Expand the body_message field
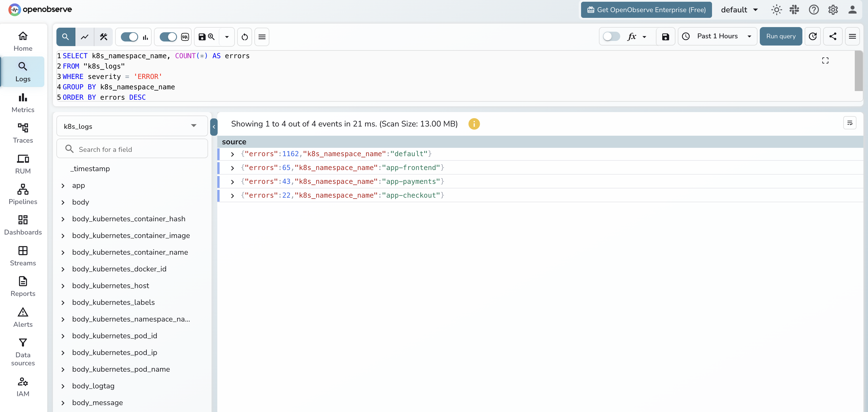The width and height of the screenshot is (868, 412). pyautogui.click(x=63, y=403)
